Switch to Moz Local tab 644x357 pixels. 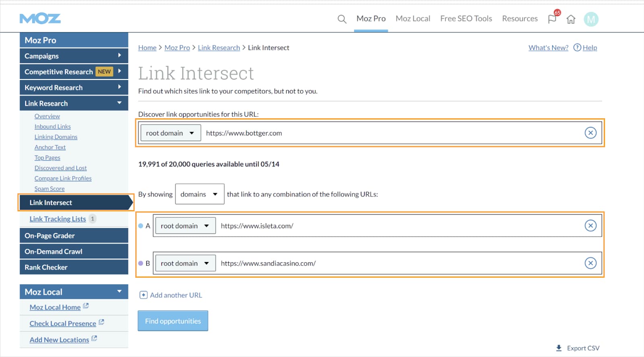tap(413, 19)
